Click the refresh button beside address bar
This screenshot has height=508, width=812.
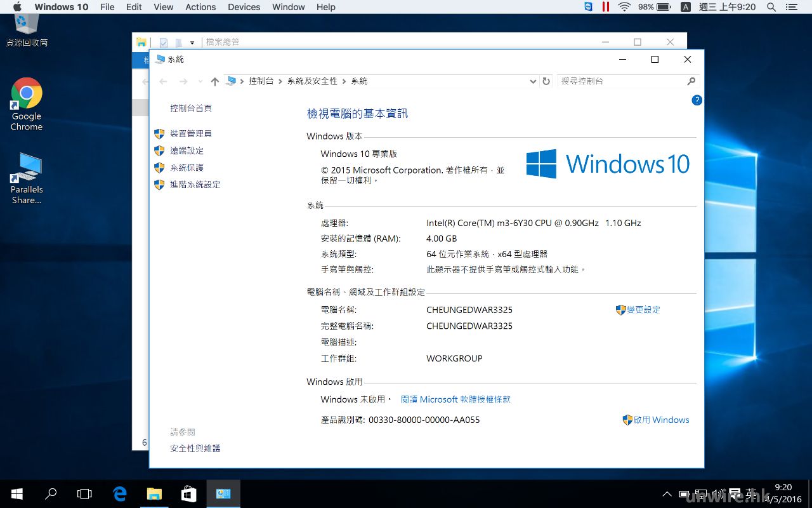[x=546, y=81]
